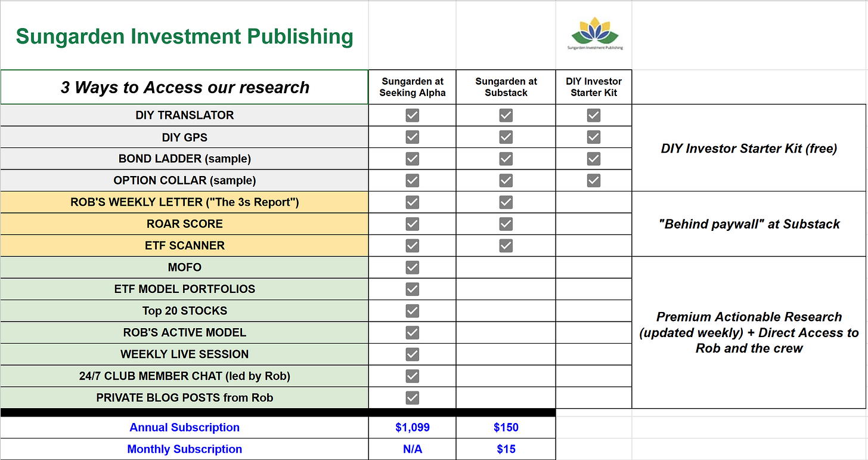Viewport: 868px width, 460px height.
Task: Toggle ROB'S WEEKLY LETTER checkbox under Substack
Action: (x=506, y=202)
